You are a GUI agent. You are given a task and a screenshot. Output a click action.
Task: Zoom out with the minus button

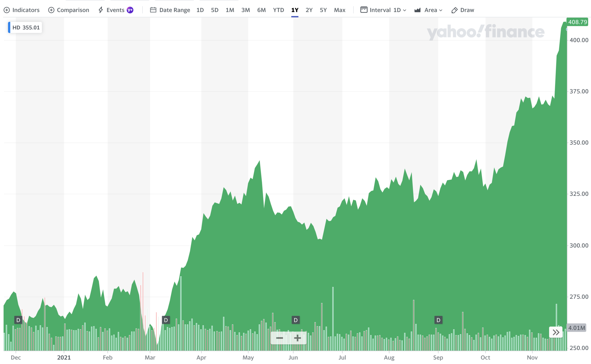pyautogui.click(x=279, y=338)
